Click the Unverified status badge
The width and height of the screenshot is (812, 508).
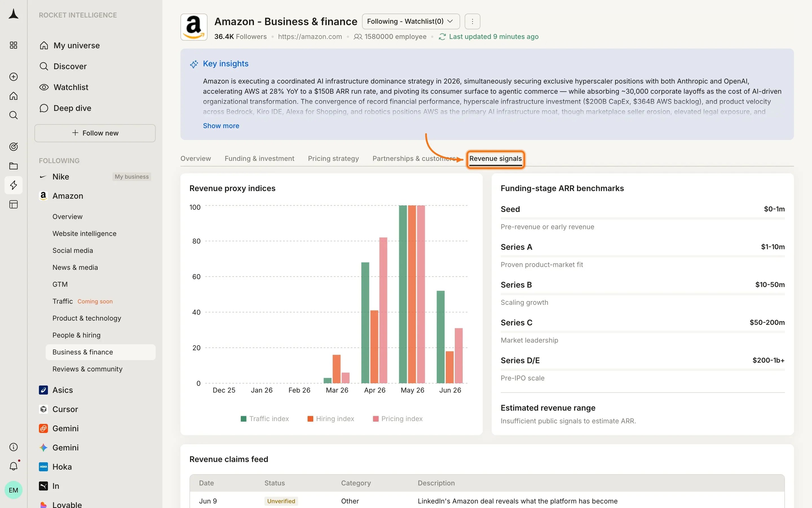point(281,501)
